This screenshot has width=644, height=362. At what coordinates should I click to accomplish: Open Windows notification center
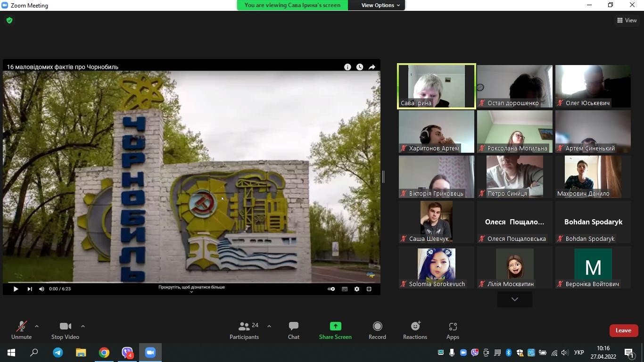(x=630, y=353)
